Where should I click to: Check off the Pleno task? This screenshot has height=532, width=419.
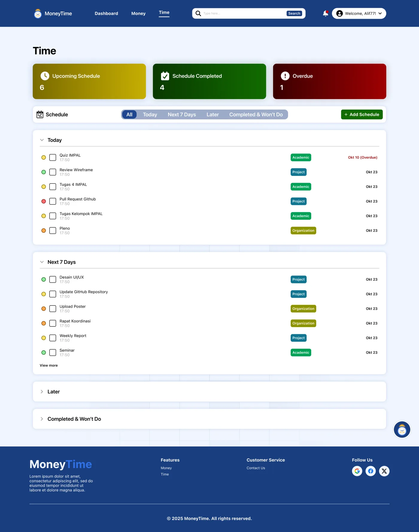(x=53, y=231)
